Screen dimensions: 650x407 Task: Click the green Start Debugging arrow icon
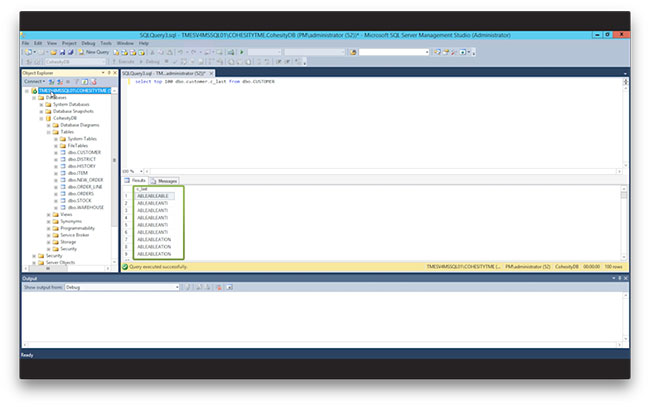pos(241,52)
